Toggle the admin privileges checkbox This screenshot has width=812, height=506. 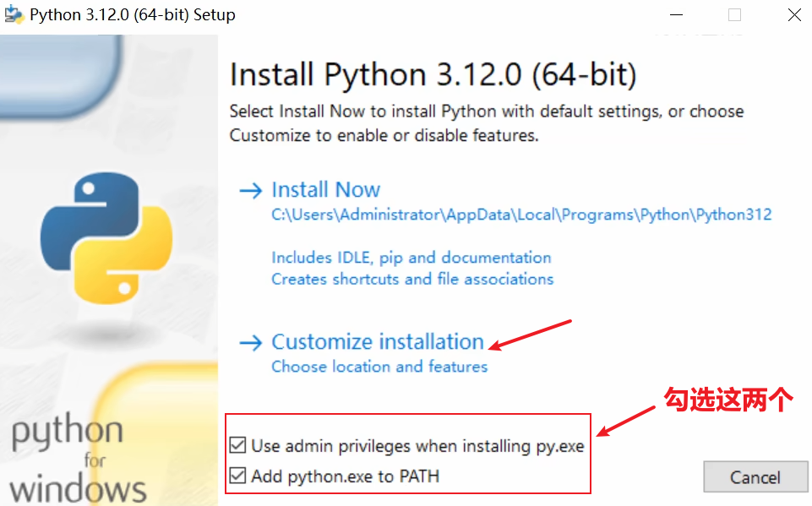click(x=238, y=445)
